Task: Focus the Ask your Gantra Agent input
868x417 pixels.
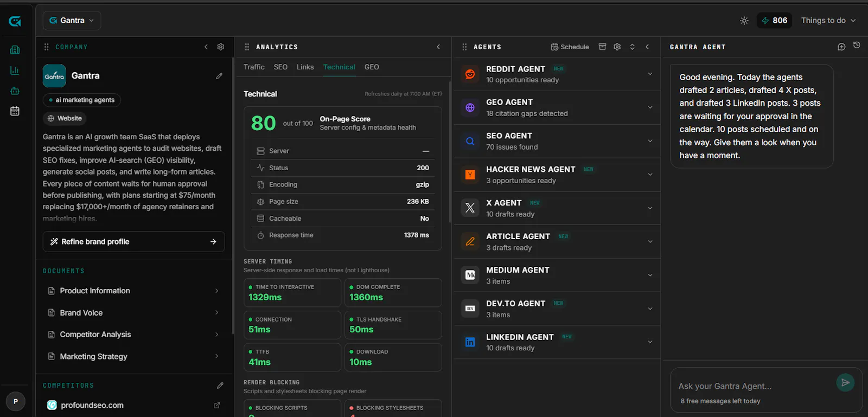Action: (754, 386)
